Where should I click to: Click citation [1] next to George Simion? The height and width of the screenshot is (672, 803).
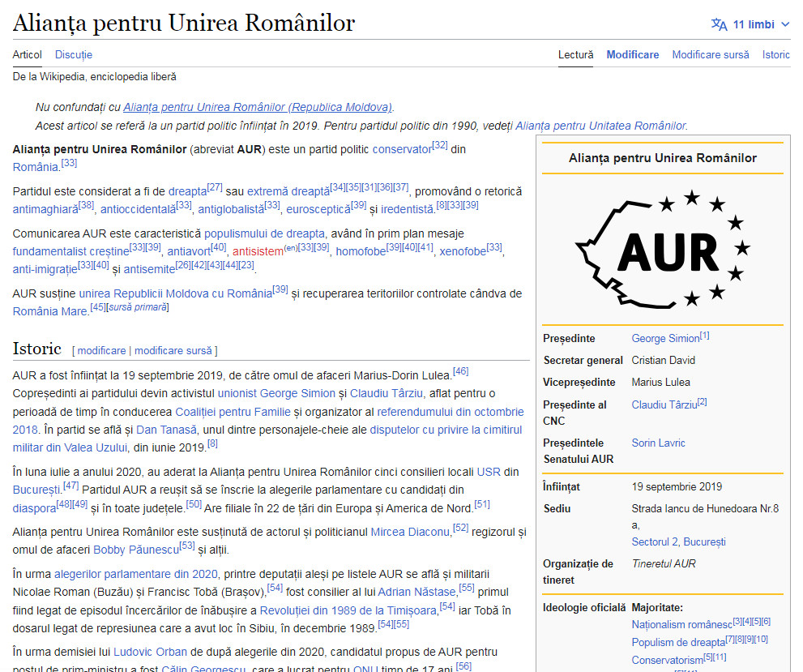click(x=705, y=336)
